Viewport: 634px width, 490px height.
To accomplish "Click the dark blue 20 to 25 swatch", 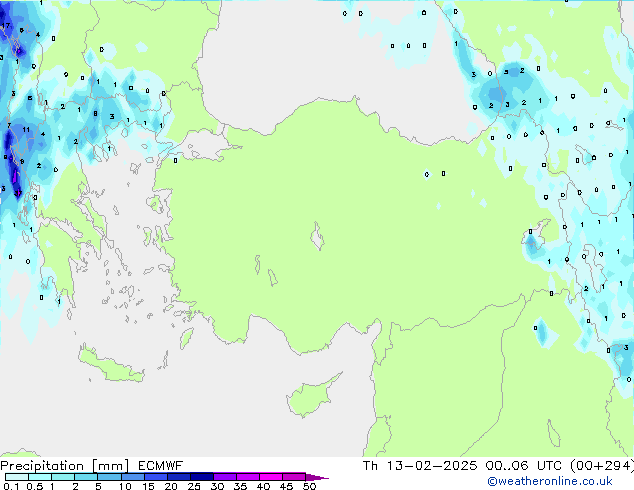I will (x=181, y=477).
